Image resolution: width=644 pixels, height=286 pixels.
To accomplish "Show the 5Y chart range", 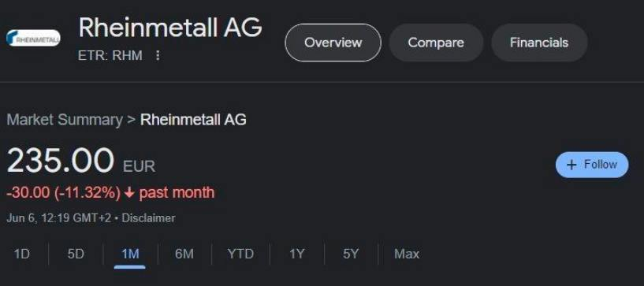I will click(350, 254).
